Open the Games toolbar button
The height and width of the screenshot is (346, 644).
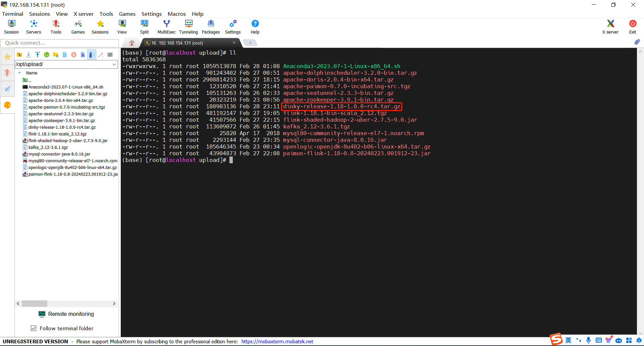point(78,27)
